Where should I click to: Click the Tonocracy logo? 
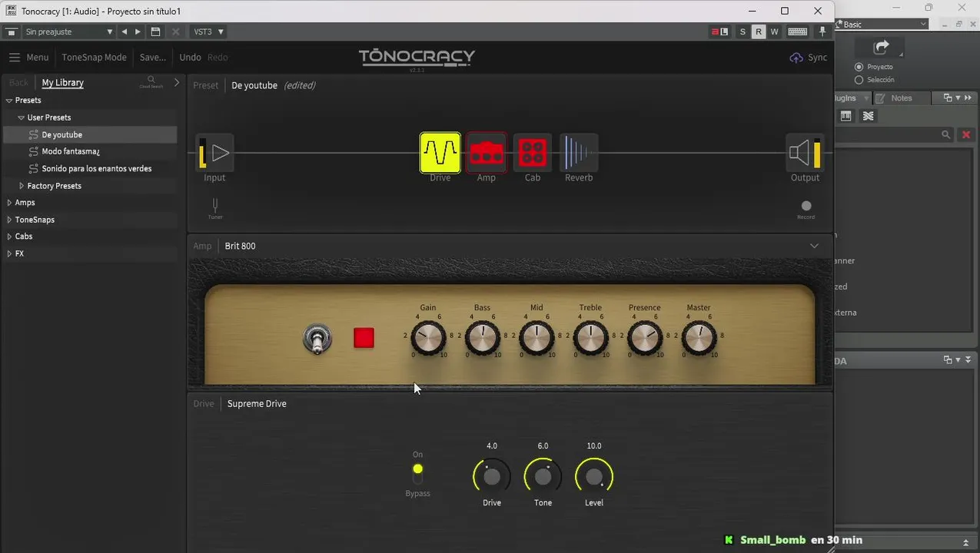click(417, 58)
